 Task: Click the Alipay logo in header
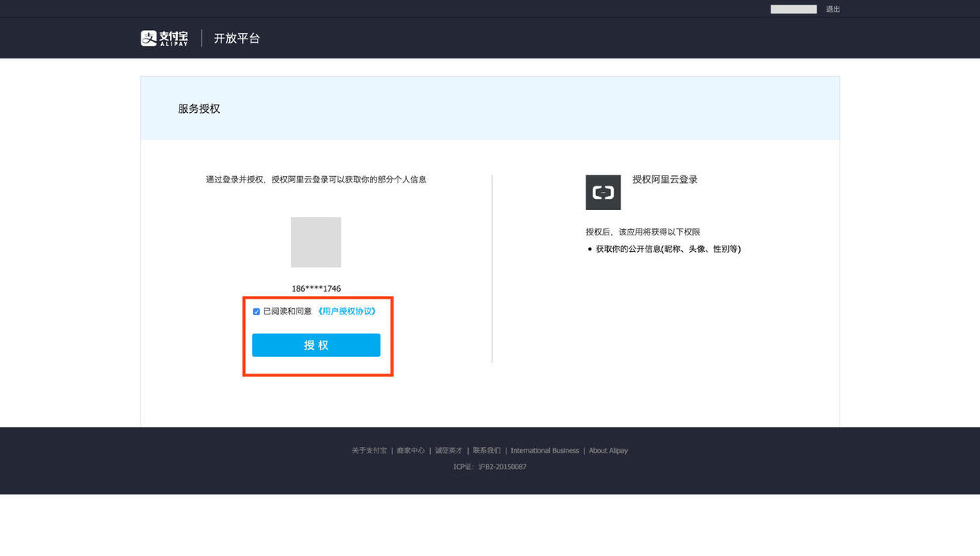(x=164, y=38)
